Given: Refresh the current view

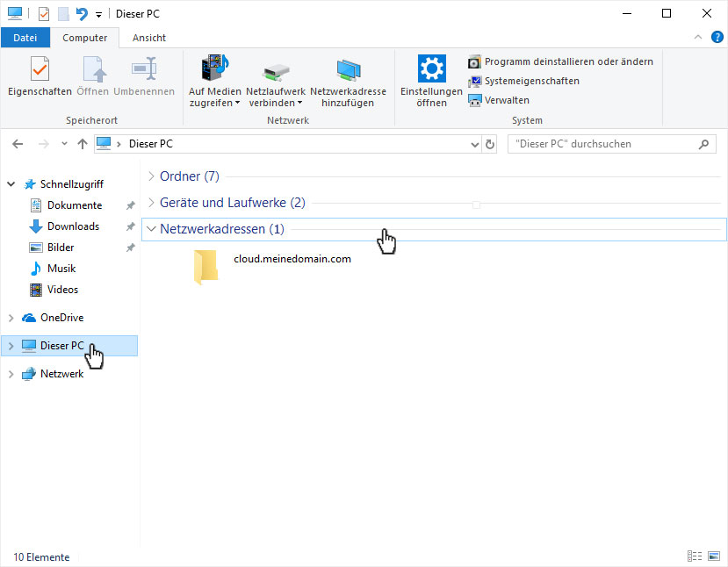Looking at the screenshot, I should (x=490, y=144).
